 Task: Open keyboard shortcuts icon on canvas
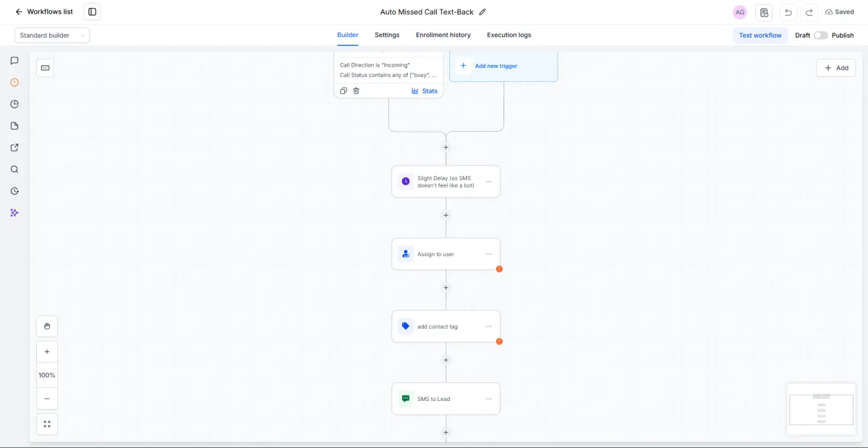point(45,67)
